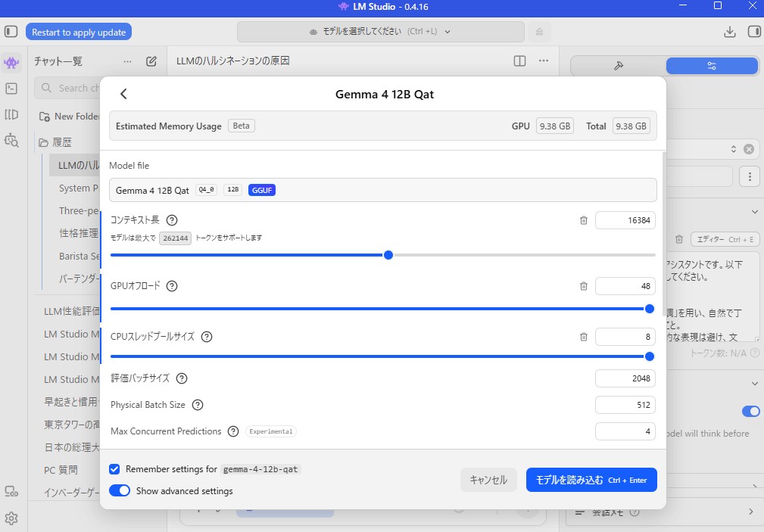Show help for CPUスレッドプールサイズ
764x532 pixels.
(207, 337)
